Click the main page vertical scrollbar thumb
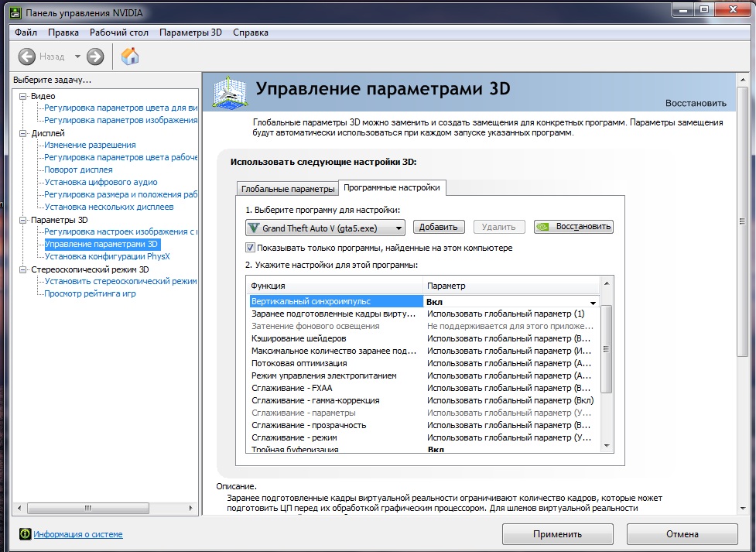This screenshot has width=756, height=552. coord(743,221)
